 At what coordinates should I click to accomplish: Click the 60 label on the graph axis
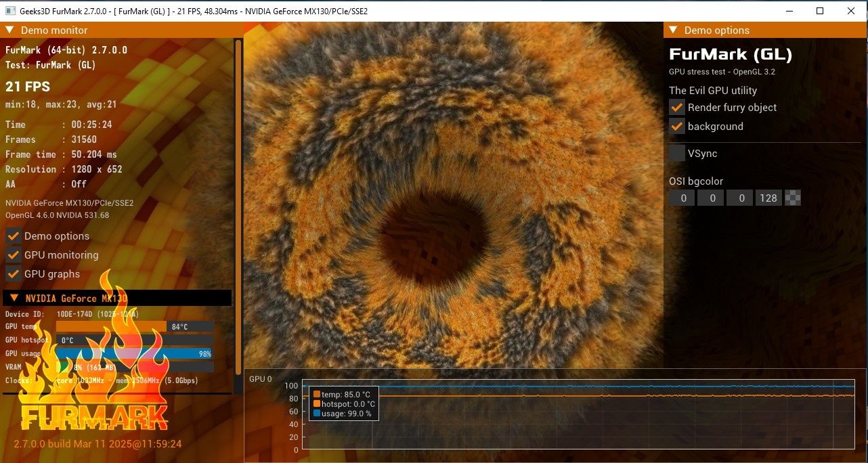coord(293,412)
